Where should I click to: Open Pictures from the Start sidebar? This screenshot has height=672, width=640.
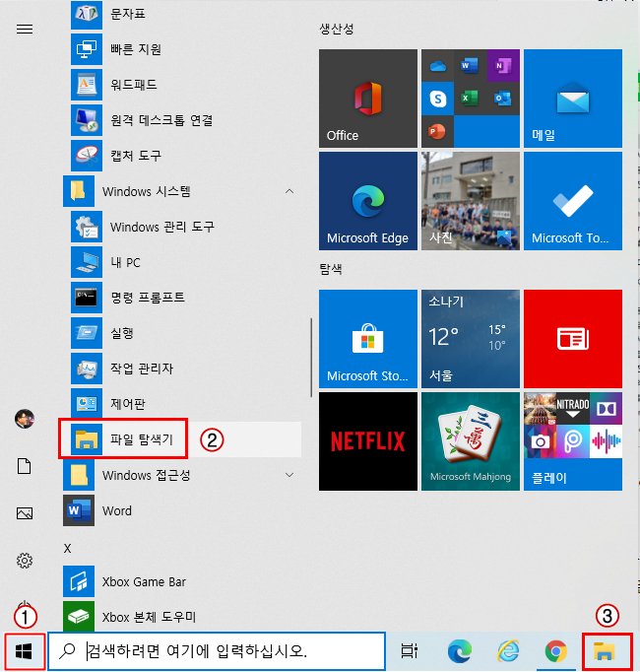click(25, 513)
